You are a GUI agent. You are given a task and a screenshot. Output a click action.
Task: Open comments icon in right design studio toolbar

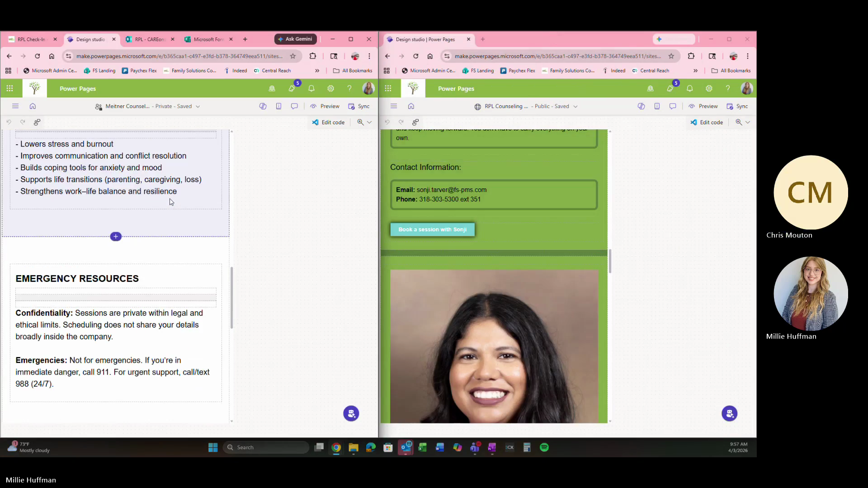click(673, 106)
